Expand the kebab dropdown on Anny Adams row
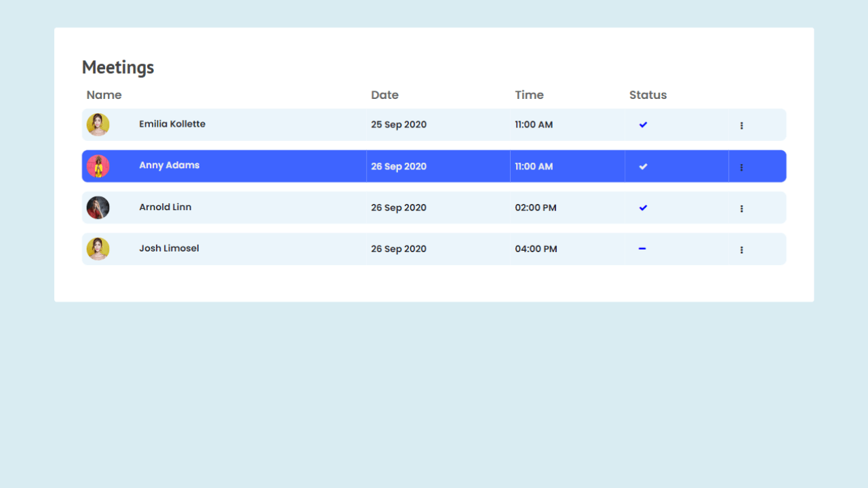This screenshot has height=488, width=868. [x=741, y=166]
